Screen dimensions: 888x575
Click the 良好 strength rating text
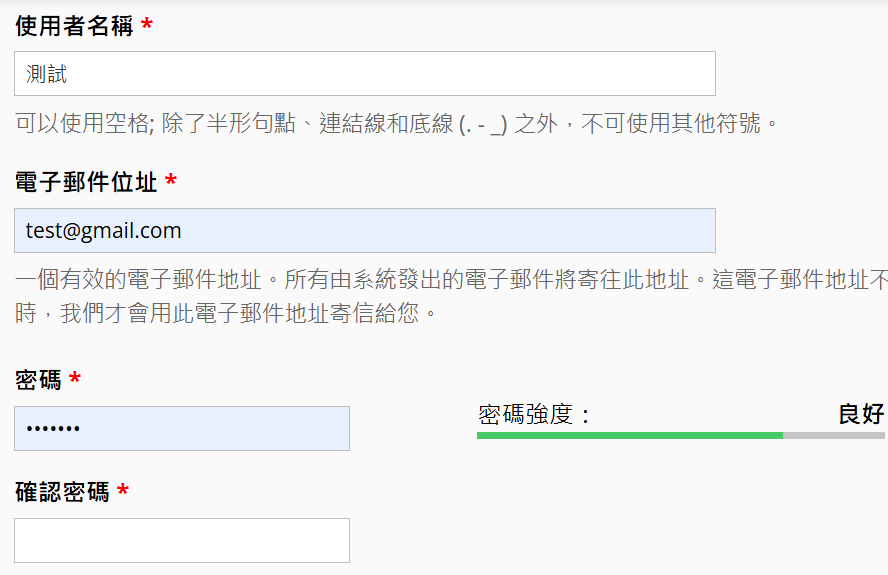click(x=860, y=415)
